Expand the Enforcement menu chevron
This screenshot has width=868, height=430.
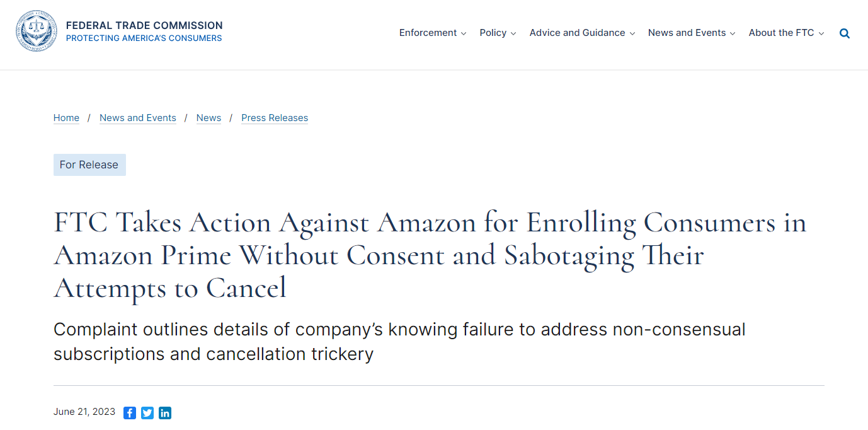click(x=464, y=33)
